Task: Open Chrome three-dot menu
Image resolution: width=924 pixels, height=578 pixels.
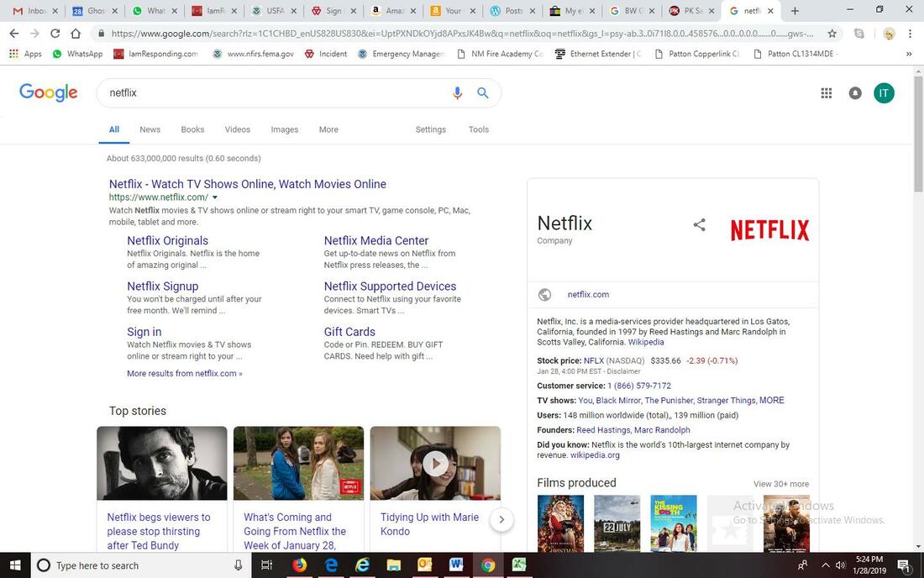Action: (910, 34)
